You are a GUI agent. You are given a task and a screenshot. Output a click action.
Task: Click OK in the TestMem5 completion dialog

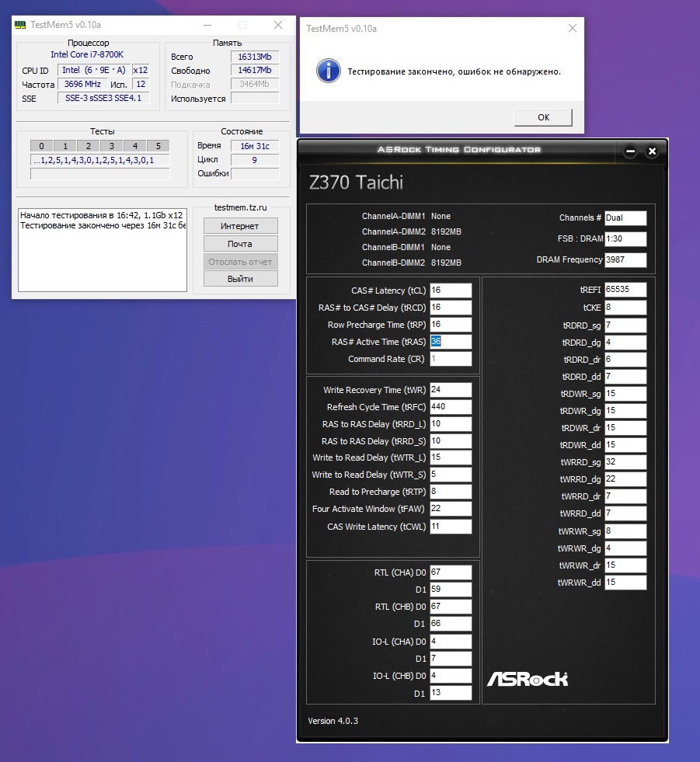click(543, 117)
